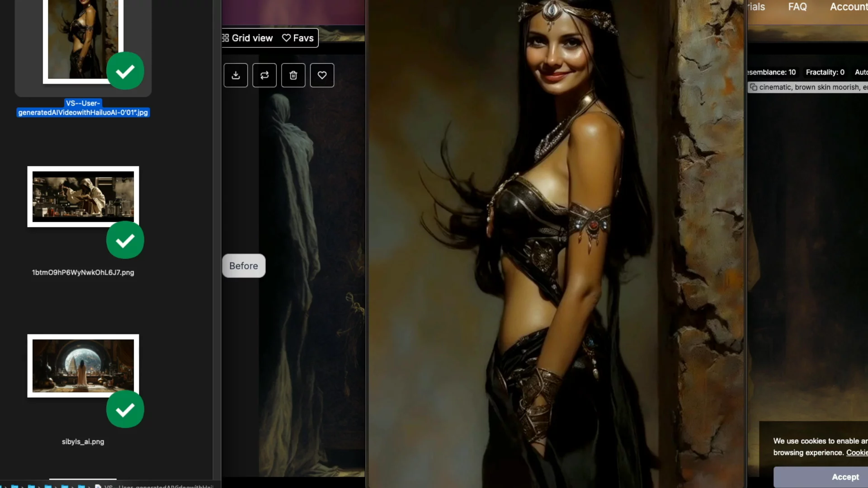The width and height of the screenshot is (868, 488).
Task: Click the heart favorite icon button
Action: coord(322,75)
